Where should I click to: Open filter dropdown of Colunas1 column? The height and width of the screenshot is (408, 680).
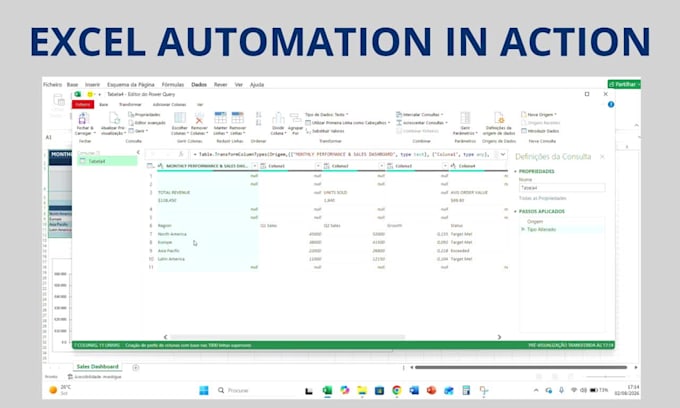click(318, 166)
